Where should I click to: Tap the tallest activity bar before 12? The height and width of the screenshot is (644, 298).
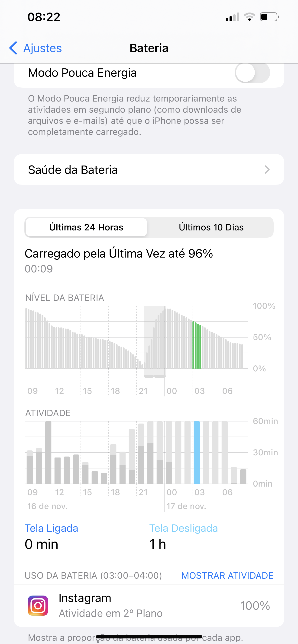click(x=48, y=453)
